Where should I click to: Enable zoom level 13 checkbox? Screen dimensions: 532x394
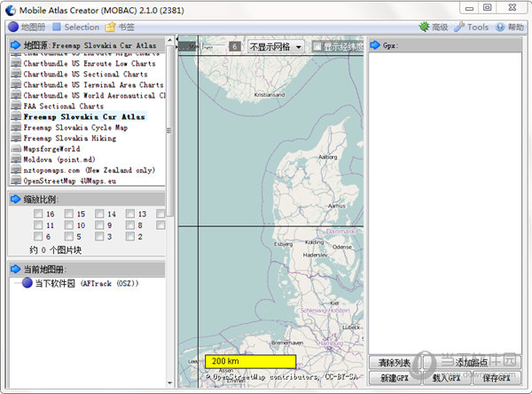(130, 214)
